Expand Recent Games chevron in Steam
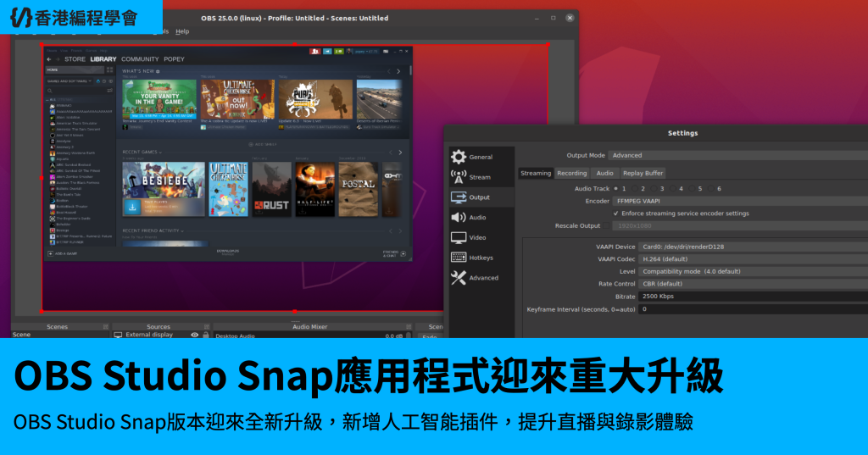Viewport: 868px width, 455px height. pos(160,153)
